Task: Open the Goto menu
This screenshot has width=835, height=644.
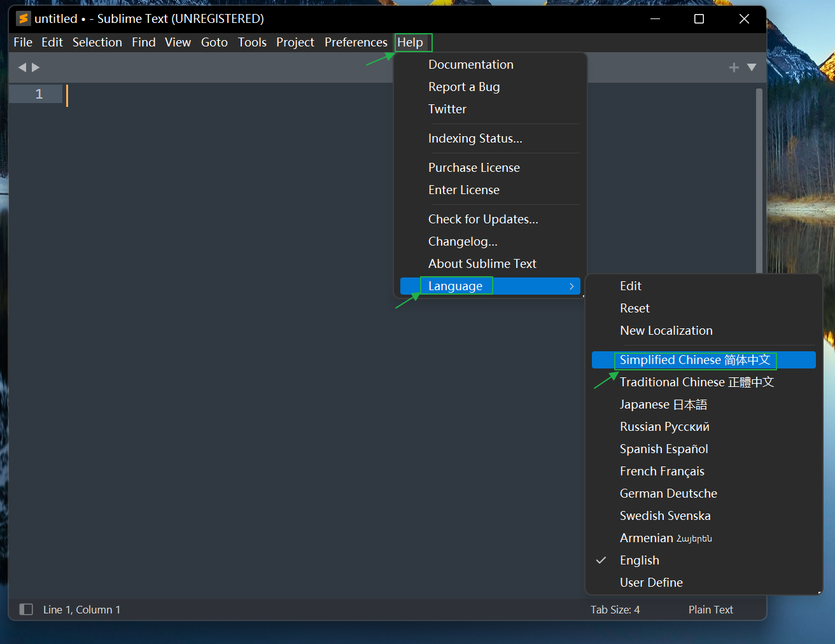Action: pyautogui.click(x=214, y=43)
